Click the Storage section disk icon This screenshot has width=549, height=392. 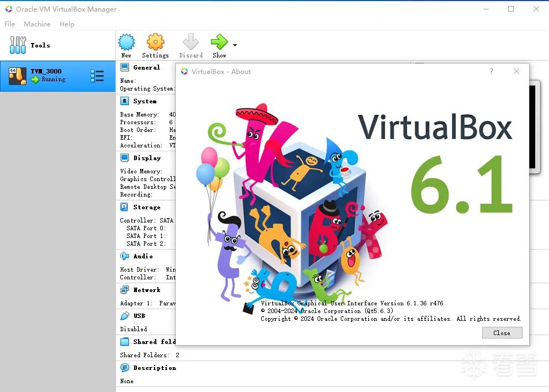[x=124, y=207]
